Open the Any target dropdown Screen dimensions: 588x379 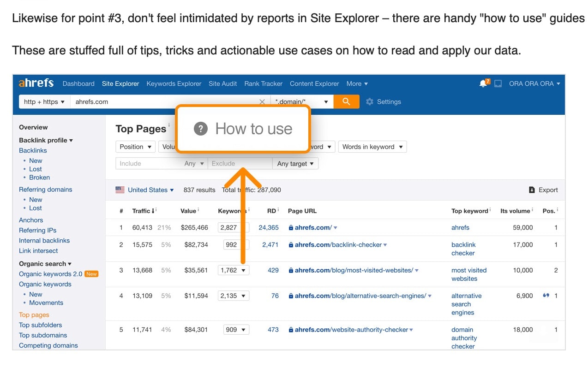pos(295,164)
